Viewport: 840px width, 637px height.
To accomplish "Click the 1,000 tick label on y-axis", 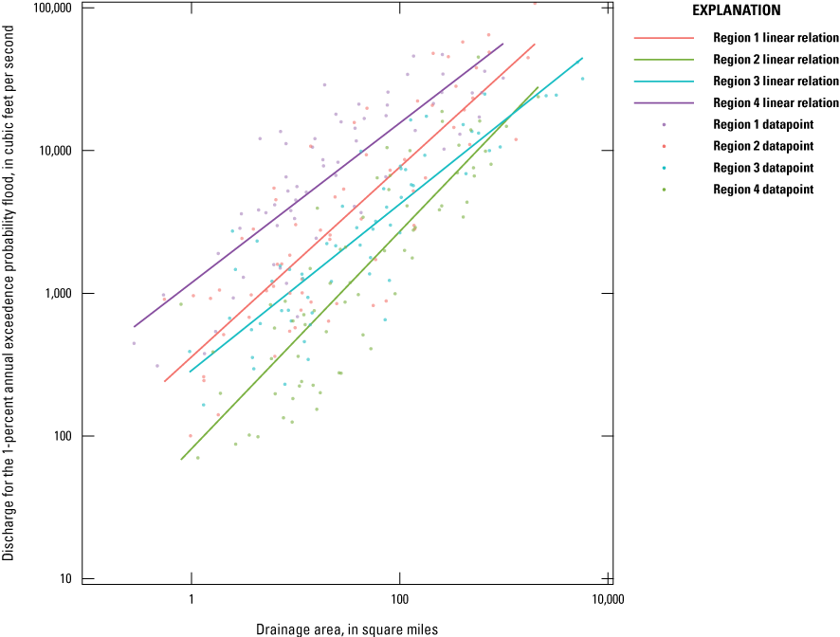I will pyautogui.click(x=61, y=294).
